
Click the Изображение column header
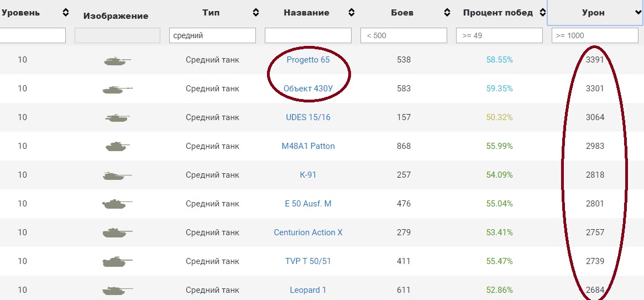point(116,16)
